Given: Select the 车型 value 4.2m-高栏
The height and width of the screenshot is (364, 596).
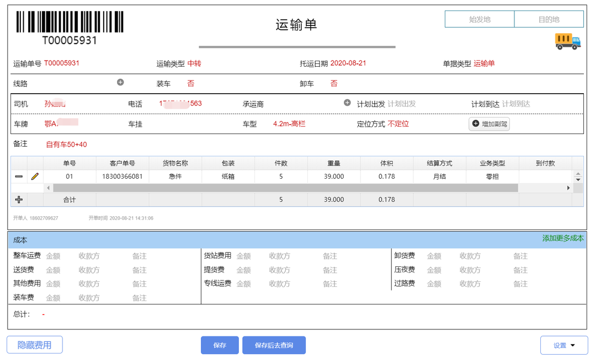Looking at the screenshot, I should click(x=289, y=124).
